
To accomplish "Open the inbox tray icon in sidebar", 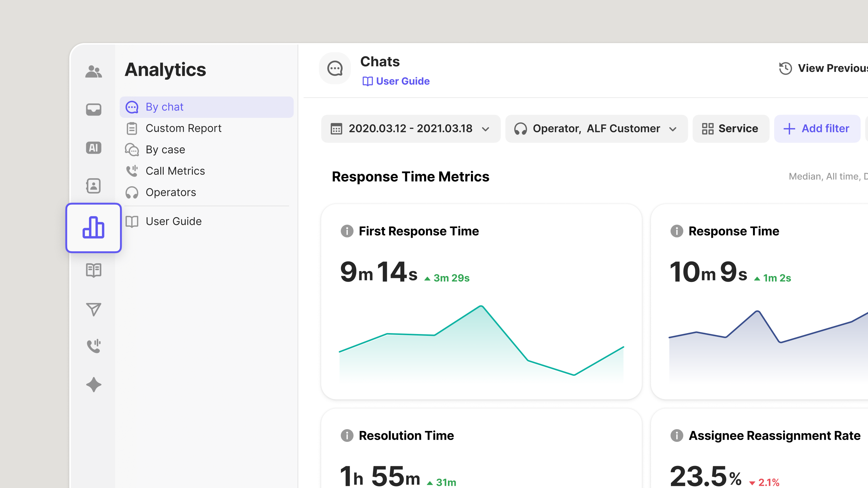I will click(93, 109).
